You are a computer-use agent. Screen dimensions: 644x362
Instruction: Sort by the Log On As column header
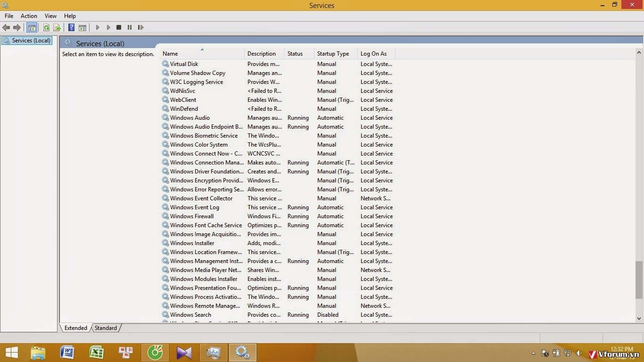(376, 53)
